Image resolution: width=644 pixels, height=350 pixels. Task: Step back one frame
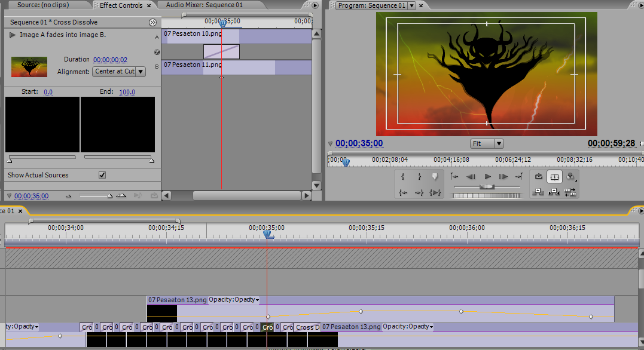[x=471, y=177]
